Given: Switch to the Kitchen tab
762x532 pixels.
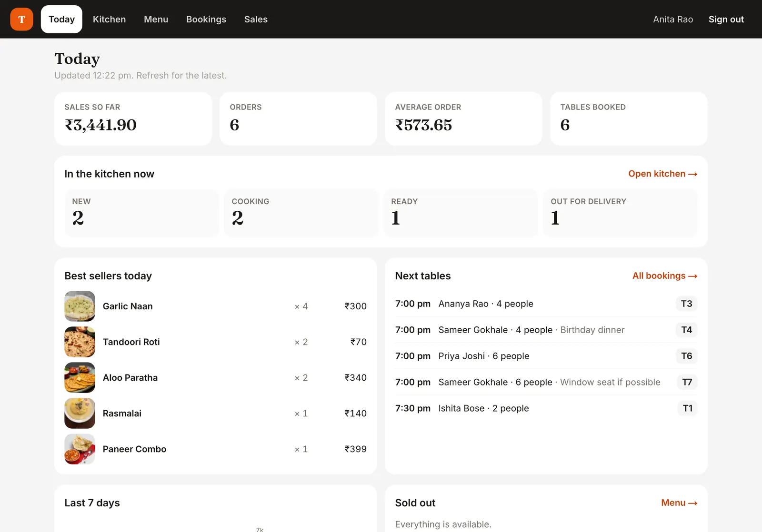Looking at the screenshot, I should [109, 19].
